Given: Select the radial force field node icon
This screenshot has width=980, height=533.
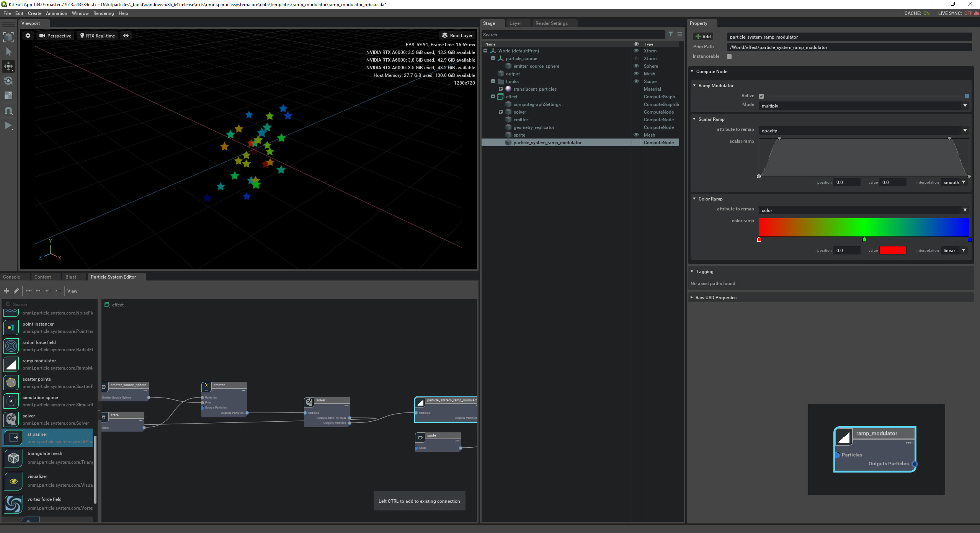Looking at the screenshot, I should tap(11, 346).
